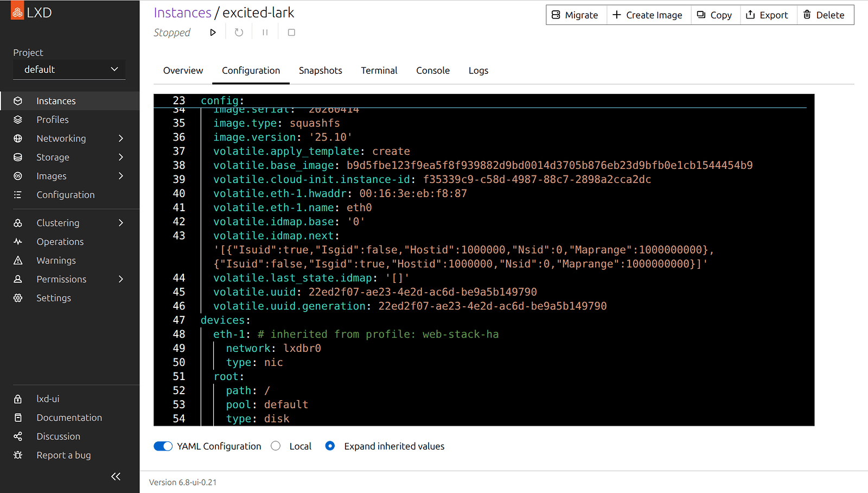Open the Terminal tab
The width and height of the screenshot is (868, 493).
click(379, 71)
